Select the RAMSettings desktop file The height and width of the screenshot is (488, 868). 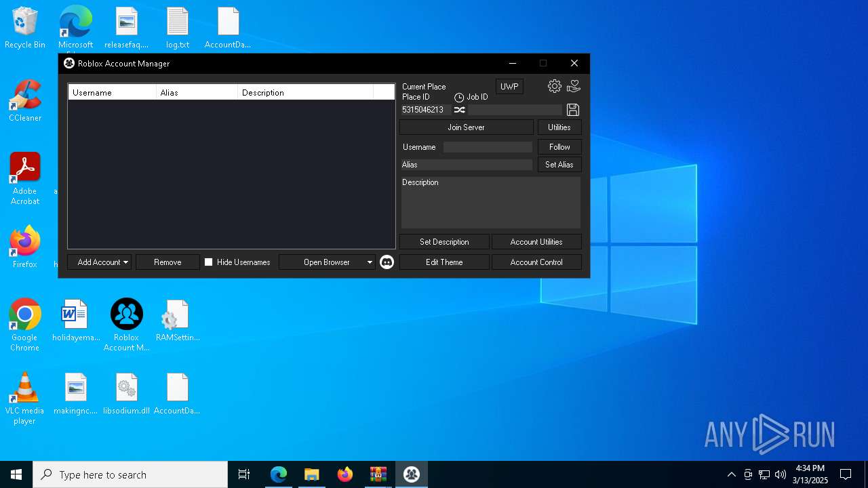pyautogui.click(x=177, y=321)
